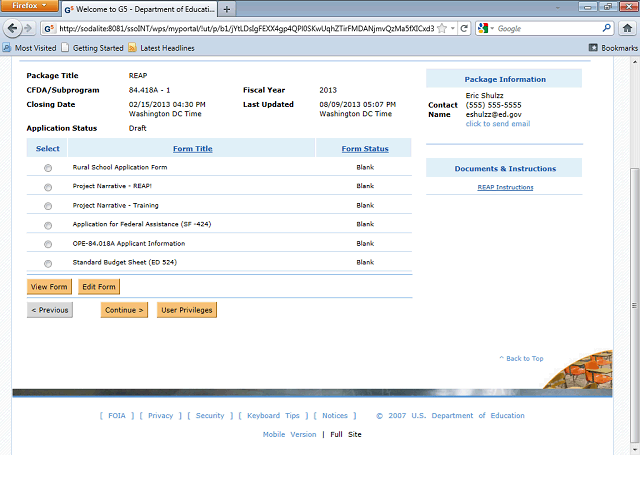The image size is (640, 480).
Task: Click the Application Status value Draft
Action: point(138,128)
